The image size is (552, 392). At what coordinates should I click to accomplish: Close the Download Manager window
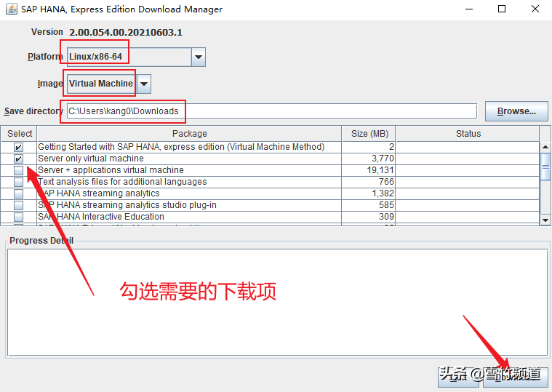[535, 9]
